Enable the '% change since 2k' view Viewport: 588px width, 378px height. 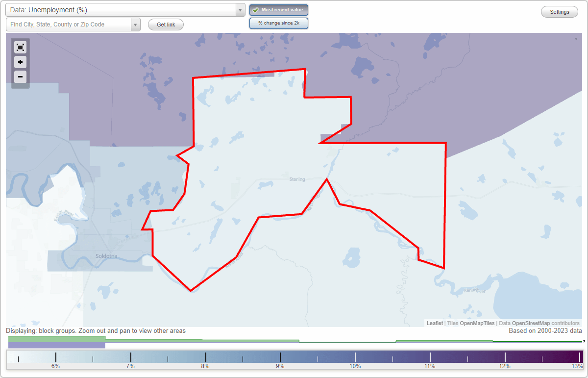coord(279,23)
